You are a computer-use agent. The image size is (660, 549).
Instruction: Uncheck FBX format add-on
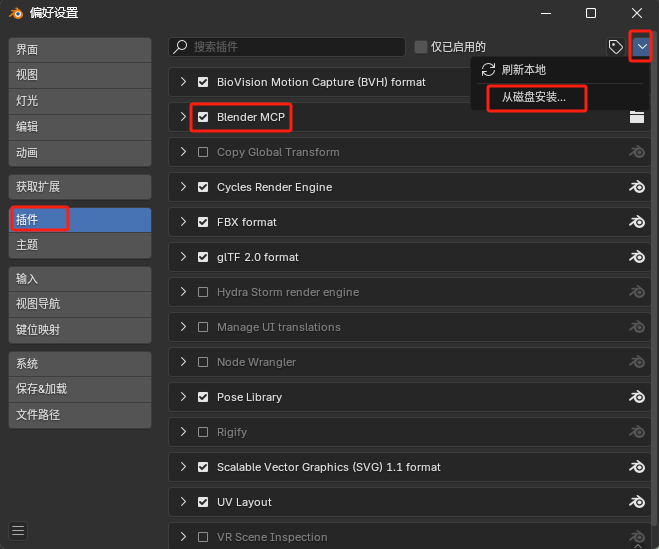tap(203, 222)
